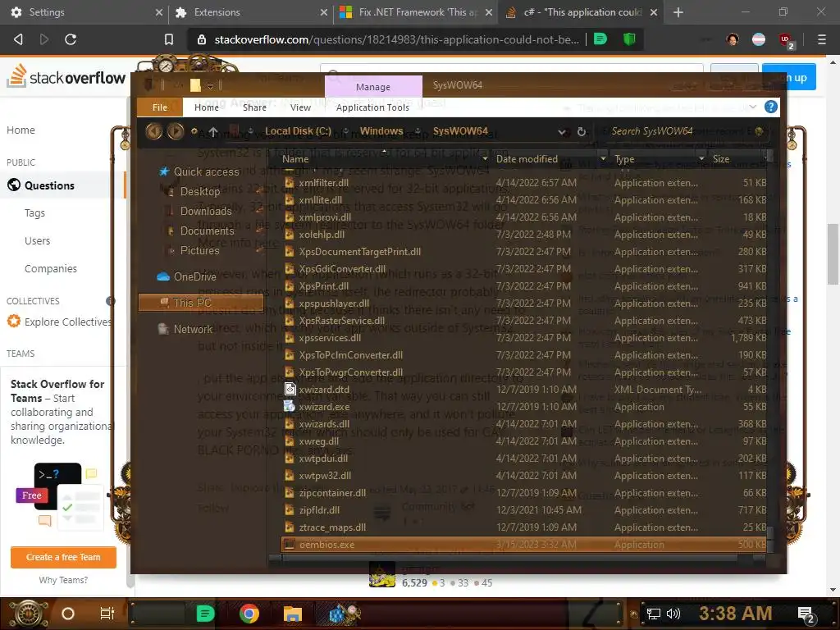Click the Stack Overflow logo
The width and height of the screenshot is (840, 630).
[66, 77]
